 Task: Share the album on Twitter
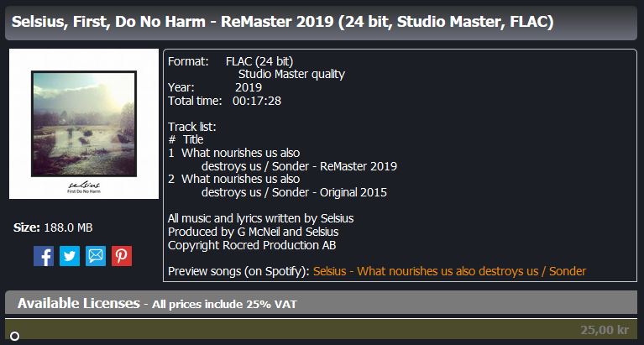click(70, 256)
